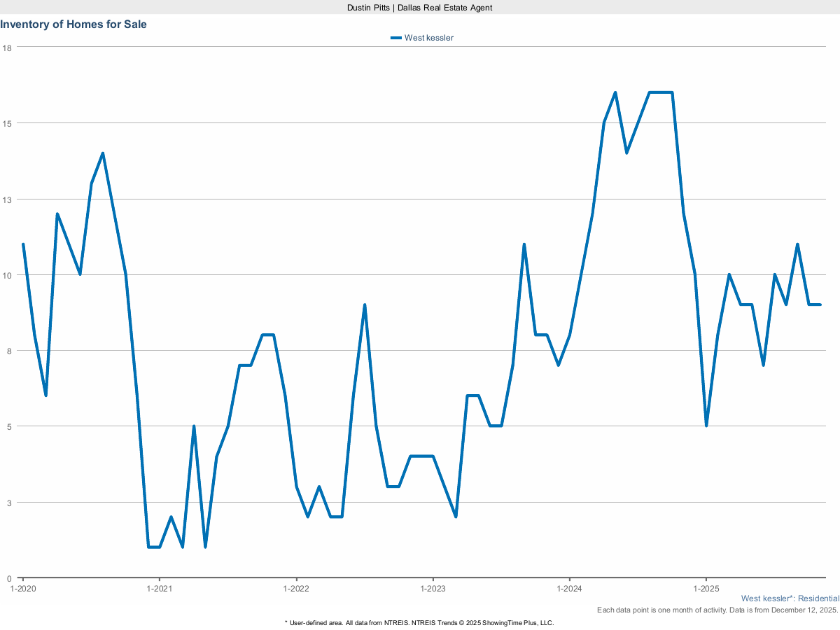The image size is (840, 630).
Task: Select the 13 y-axis label
Action: tap(7, 199)
